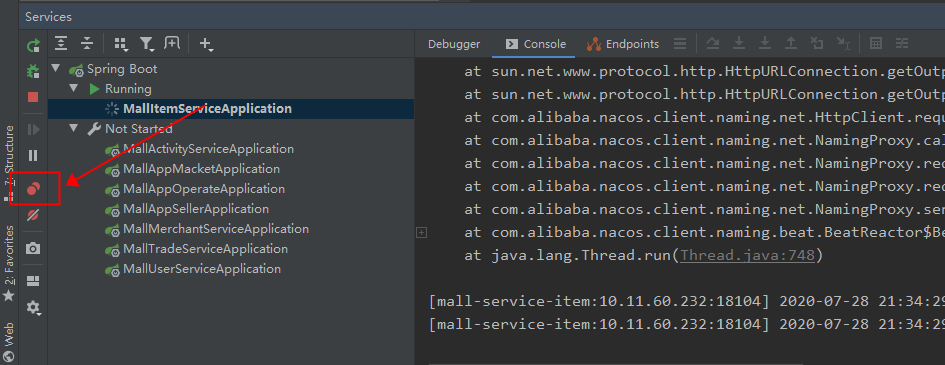This screenshot has width=945, height=365.
Task: Stop the running service with red square
Action: point(33,97)
